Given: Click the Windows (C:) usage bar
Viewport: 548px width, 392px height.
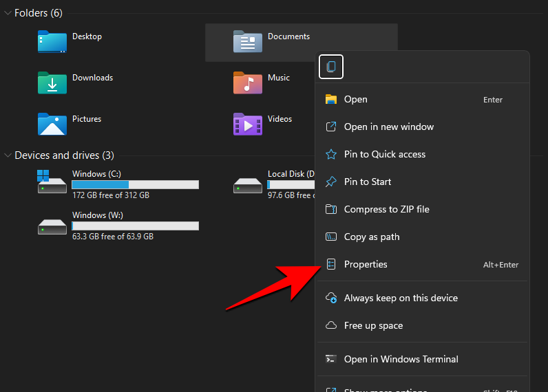Looking at the screenshot, I should 135,185.
